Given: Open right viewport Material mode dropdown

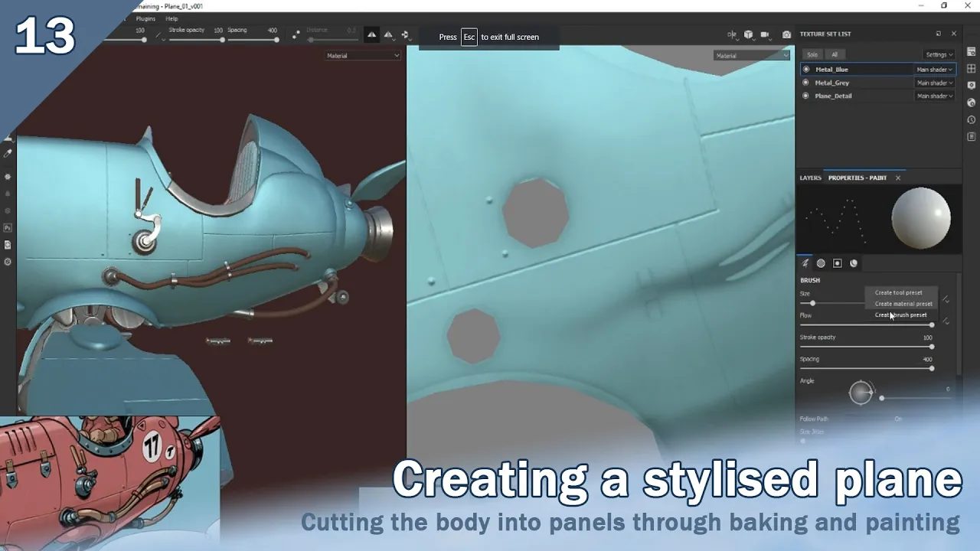Looking at the screenshot, I should 751,55.
